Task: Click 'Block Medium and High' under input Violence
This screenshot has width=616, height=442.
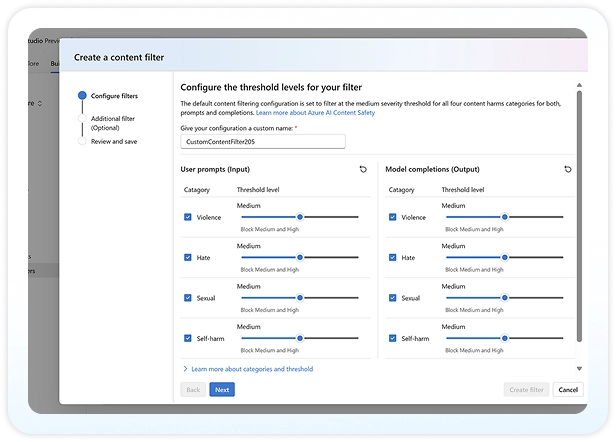Action: point(270,229)
